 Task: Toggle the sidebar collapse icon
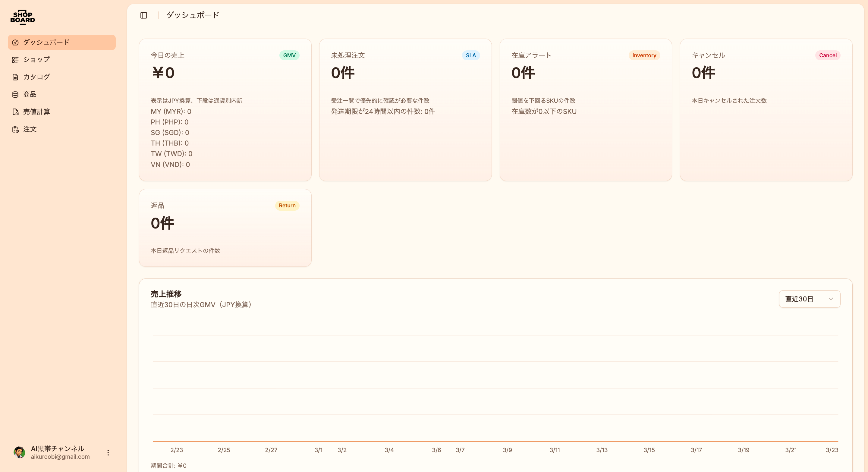[x=143, y=15]
